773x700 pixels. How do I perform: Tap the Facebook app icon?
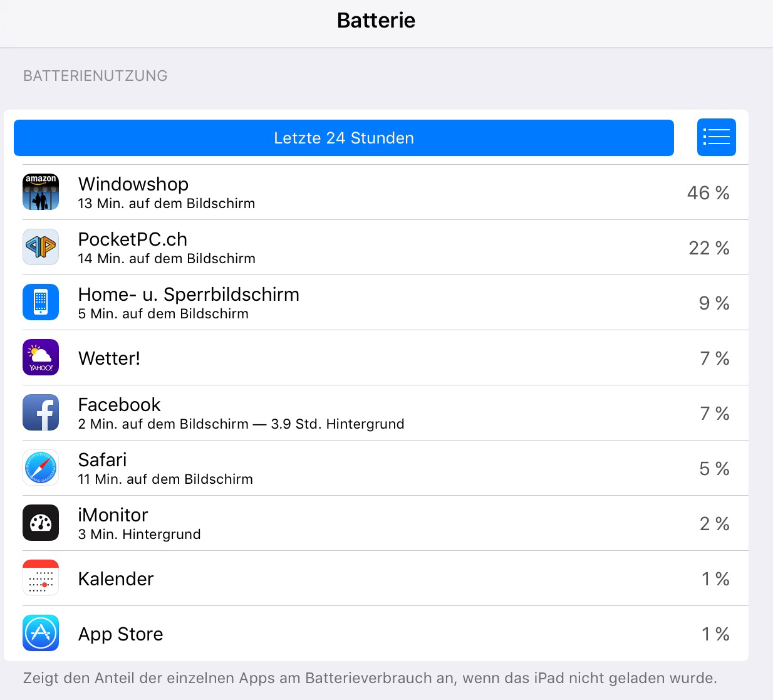click(41, 412)
